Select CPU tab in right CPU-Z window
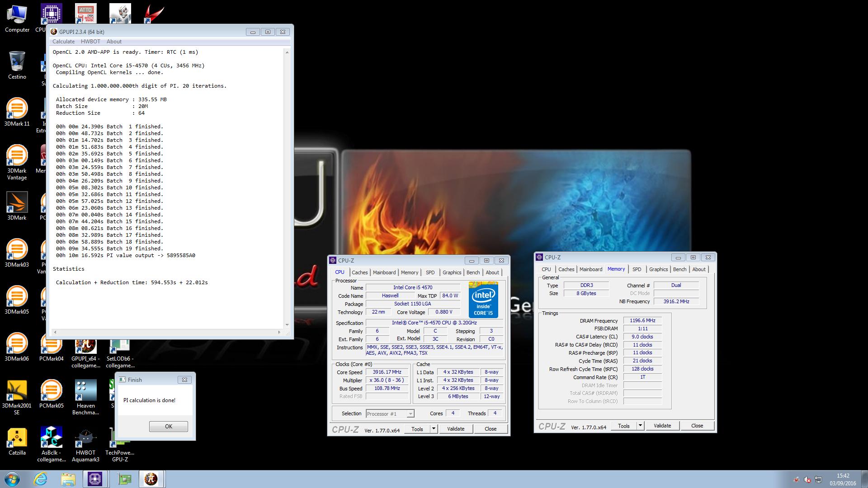868x488 pixels. click(546, 269)
